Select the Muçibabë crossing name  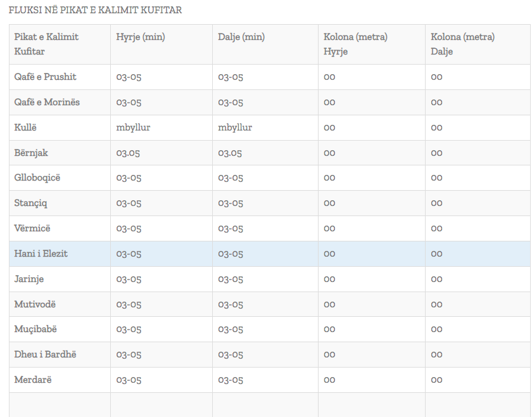point(35,329)
